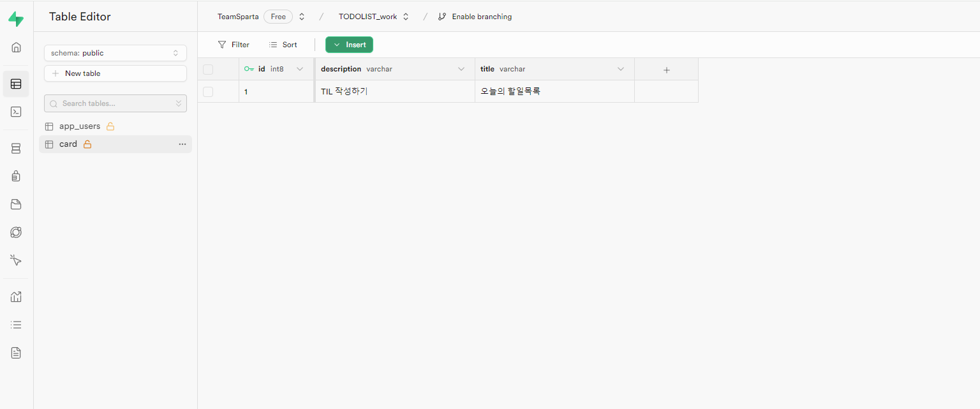The width and height of the screenshot is (980, 409).
Task: Select the id cell with value 1
Action: [x=277, y=91]
